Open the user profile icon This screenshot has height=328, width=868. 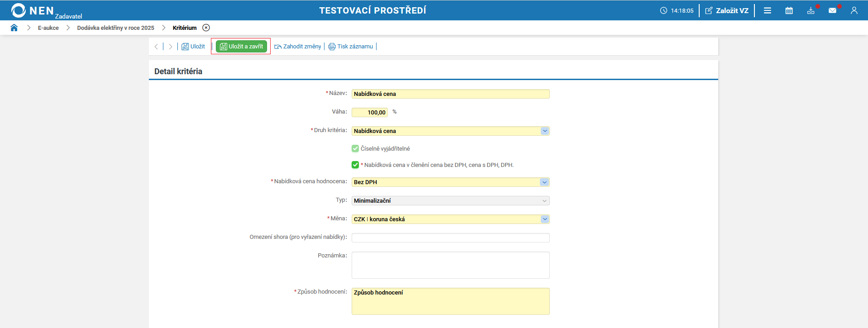[x=854, y=10]
